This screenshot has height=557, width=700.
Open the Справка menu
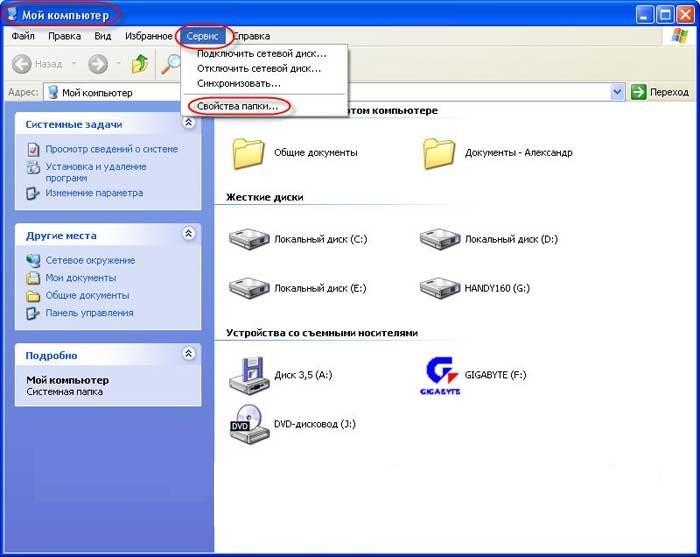coord(252,36)
